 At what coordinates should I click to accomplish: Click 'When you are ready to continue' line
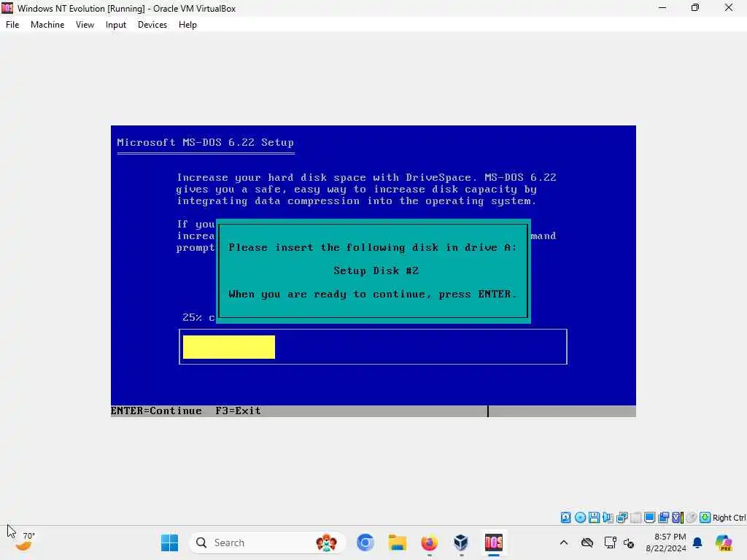point(373,295)
